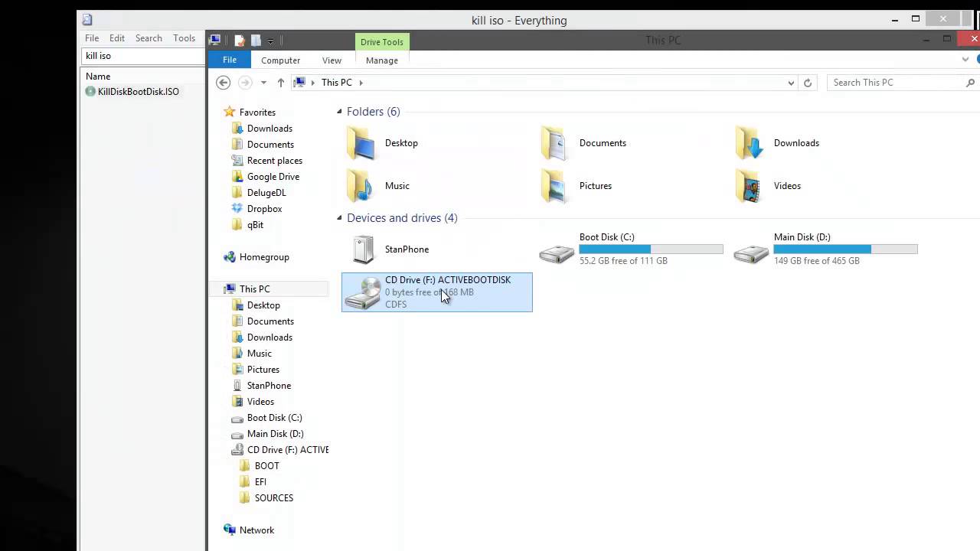This screenshot has height=551, width=980.
Task: Open DelugeDL in the sidebar
Action: [x=266, y=193]
